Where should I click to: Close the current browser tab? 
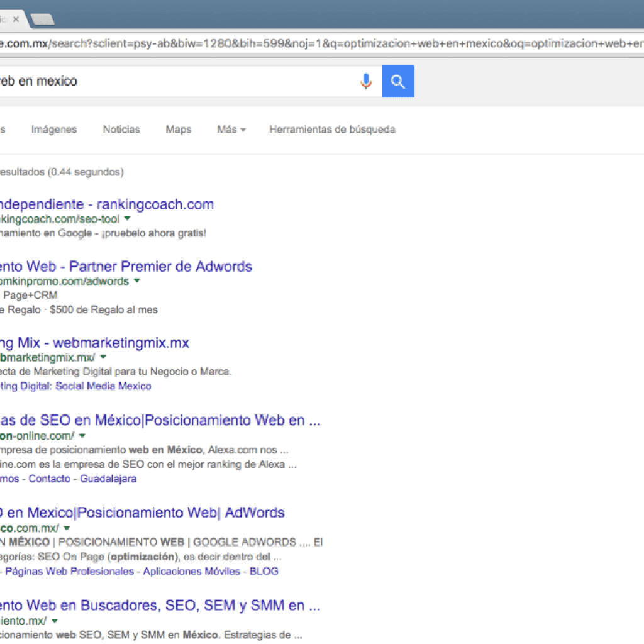click(x=16, y=19)
